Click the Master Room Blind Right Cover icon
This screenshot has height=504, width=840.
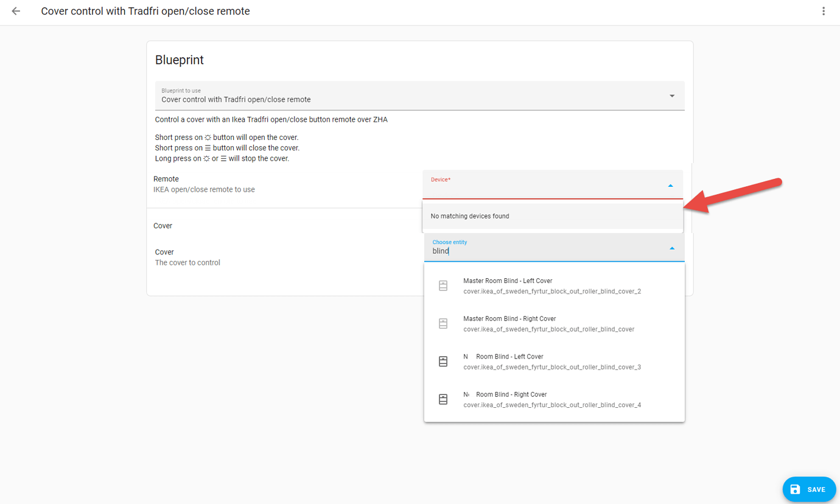pyautogui.click(x=443, y=324)
